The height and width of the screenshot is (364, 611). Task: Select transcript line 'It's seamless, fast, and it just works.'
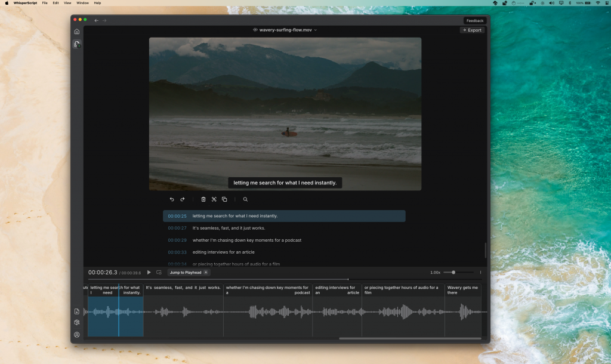point(284,228)
